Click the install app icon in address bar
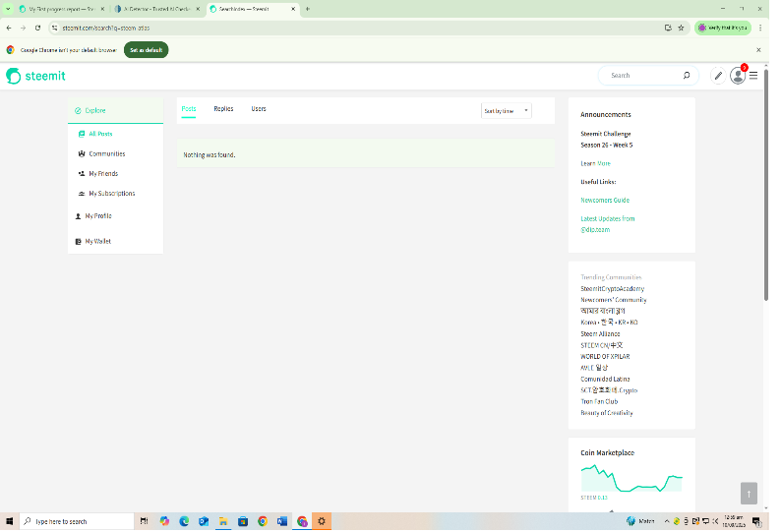Screen dimensions: 781x532 click(668, 28)
